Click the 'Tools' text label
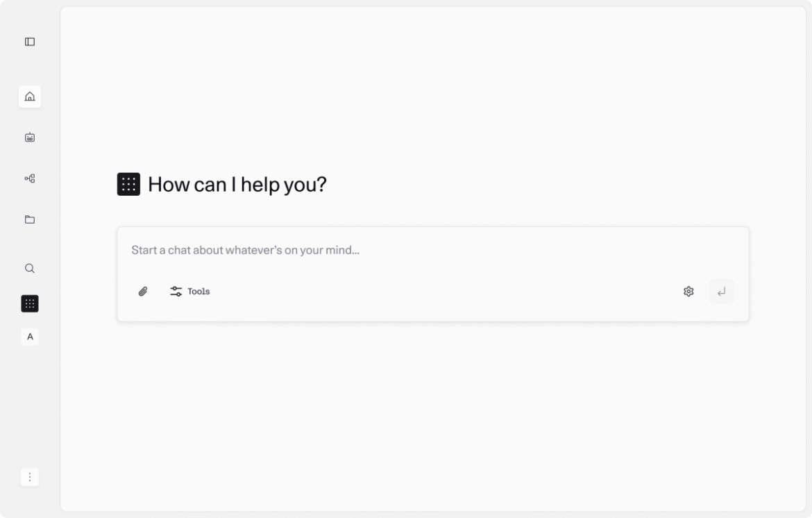Viewport: 812px width, 518px height. point(198,292)
